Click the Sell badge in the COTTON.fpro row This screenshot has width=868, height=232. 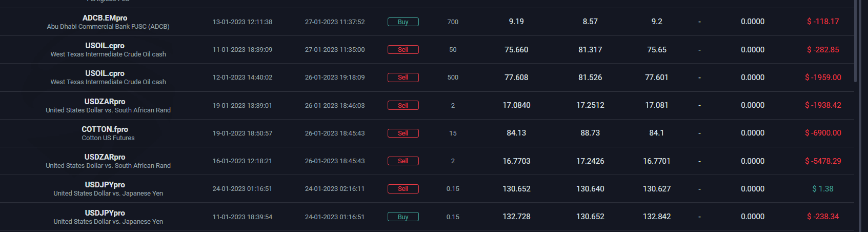tap(403, 133)
